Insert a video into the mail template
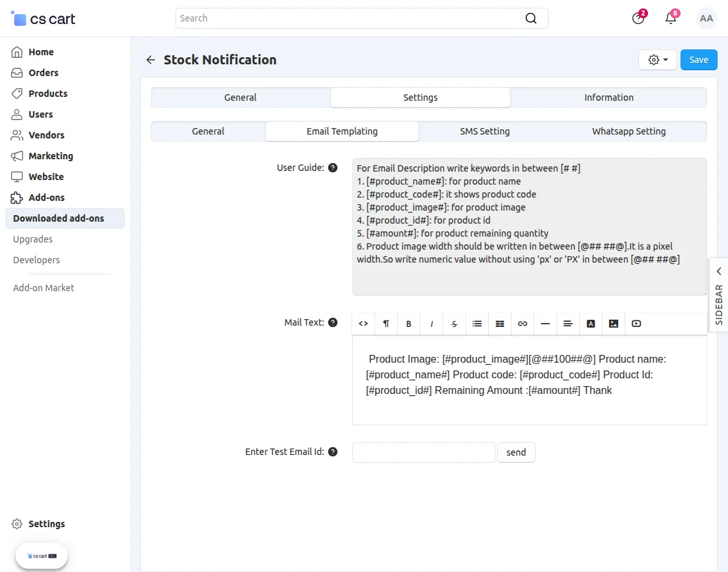This screenshot has width=728, height=572. pos(636,323)
